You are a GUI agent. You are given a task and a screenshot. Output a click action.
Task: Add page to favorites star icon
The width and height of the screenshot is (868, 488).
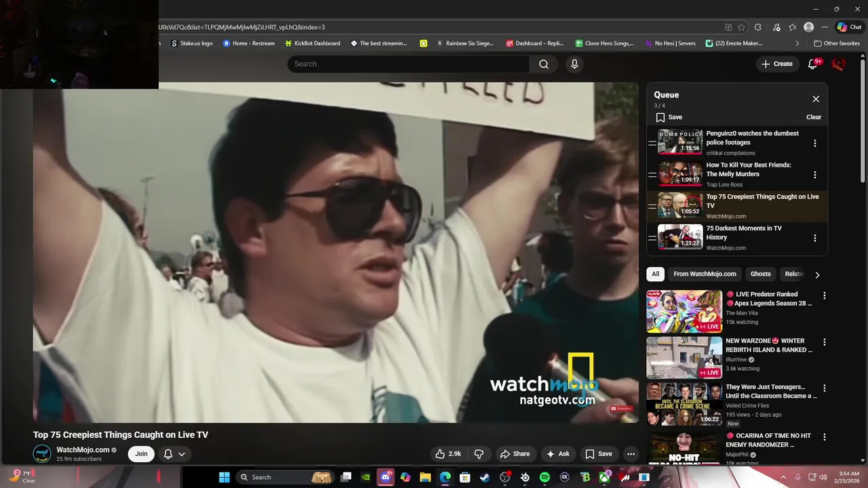click(x=741, y=27)
